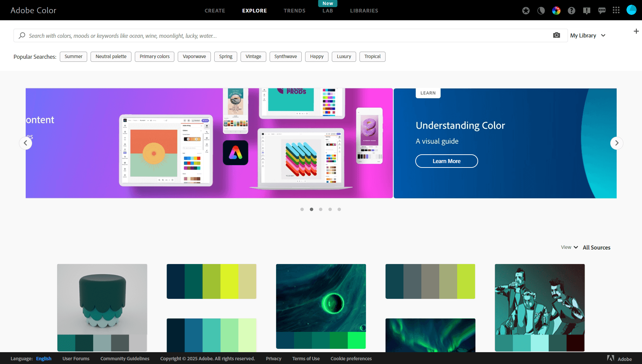This screenshot has width=642, height=364.
Task: Click the exclamation feedback icon
Action: (x=587, y=10)
